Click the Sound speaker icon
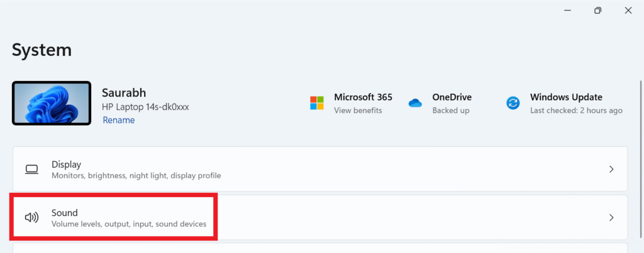The height and width of the screenshot is (253, 644). click(x=31, y=218)
